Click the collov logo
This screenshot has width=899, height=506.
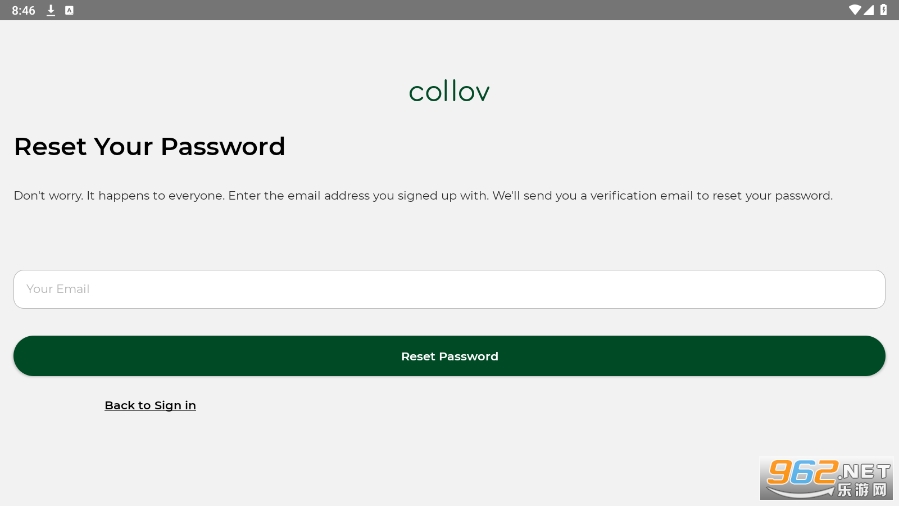pyautogui.click(x=449, y=92)
